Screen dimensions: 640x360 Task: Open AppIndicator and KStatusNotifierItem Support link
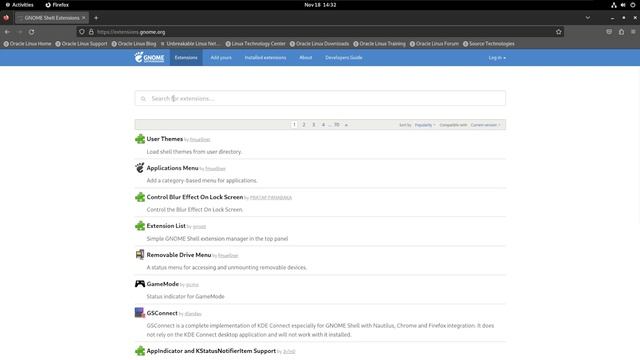211,351
